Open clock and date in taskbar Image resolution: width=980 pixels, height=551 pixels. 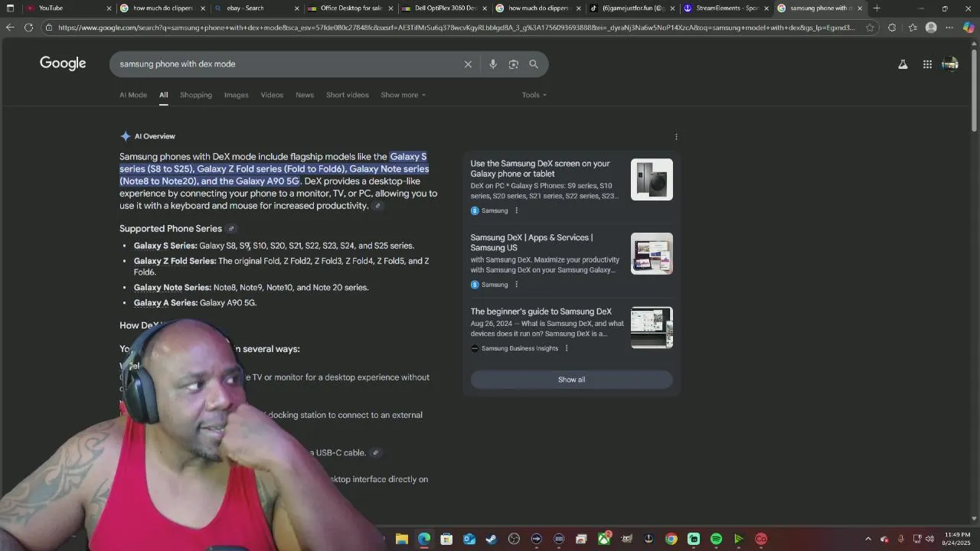click(957, 539)
